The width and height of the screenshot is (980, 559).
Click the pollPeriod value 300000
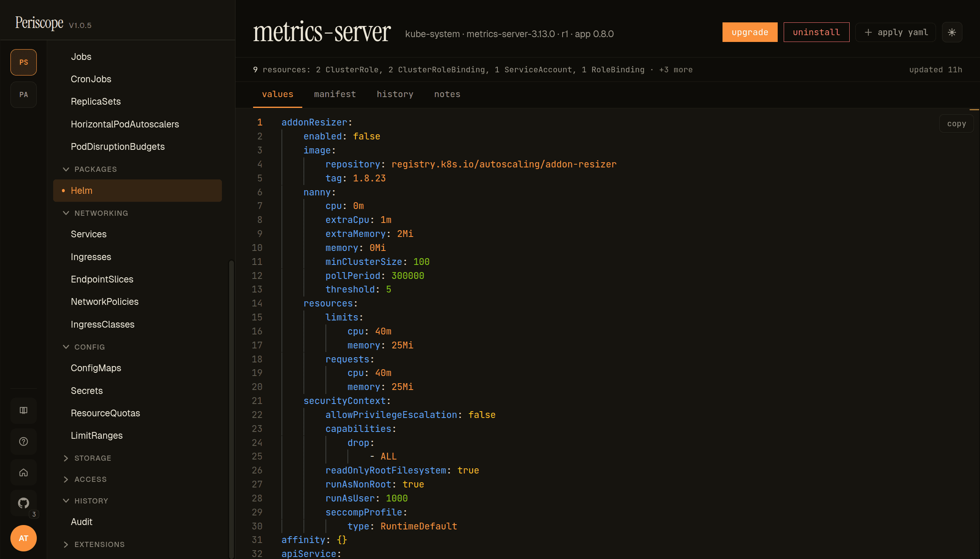408,276
